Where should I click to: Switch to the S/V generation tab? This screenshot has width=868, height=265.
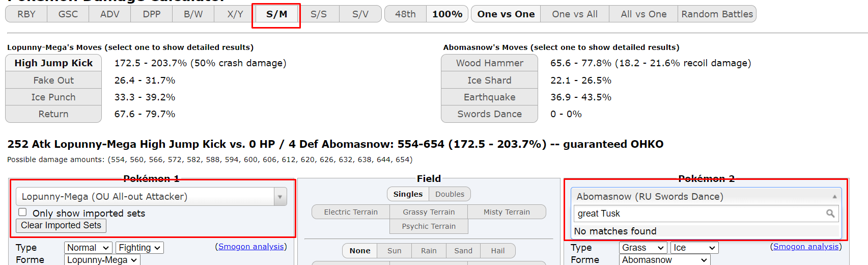(x=360, y=14)
